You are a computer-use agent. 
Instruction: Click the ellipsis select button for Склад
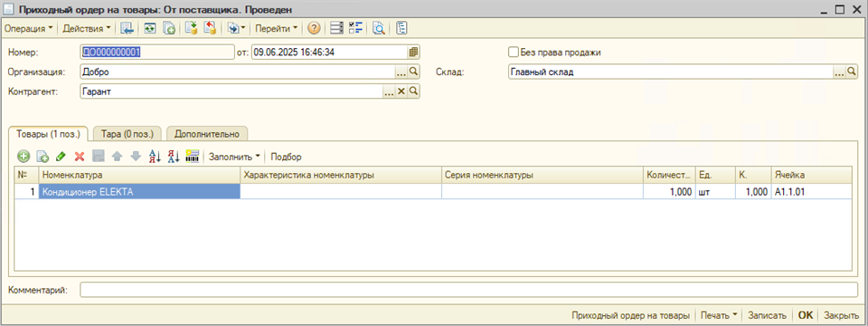click(x=840, y=72)
